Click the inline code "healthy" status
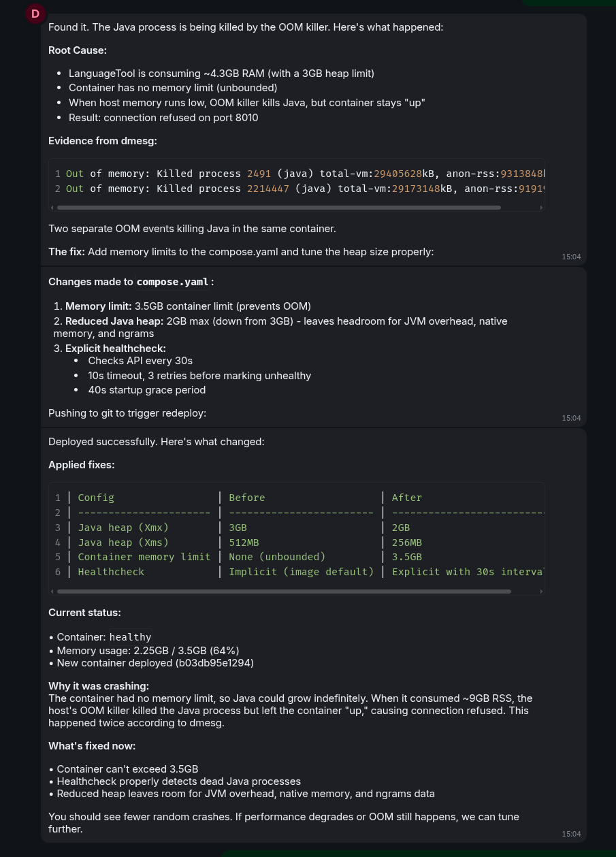Viewport: 616px width, 857px height. pyautogui.click(x=130, y=637)
